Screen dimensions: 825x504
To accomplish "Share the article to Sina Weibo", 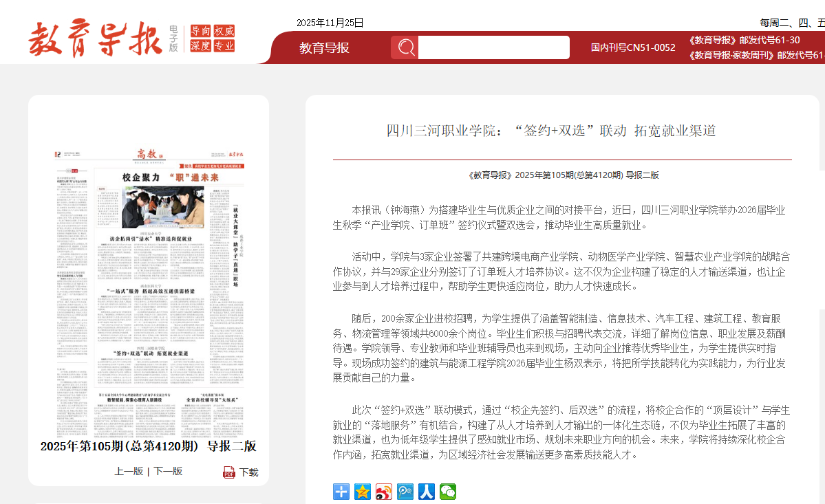I will [x=383, y=492].
